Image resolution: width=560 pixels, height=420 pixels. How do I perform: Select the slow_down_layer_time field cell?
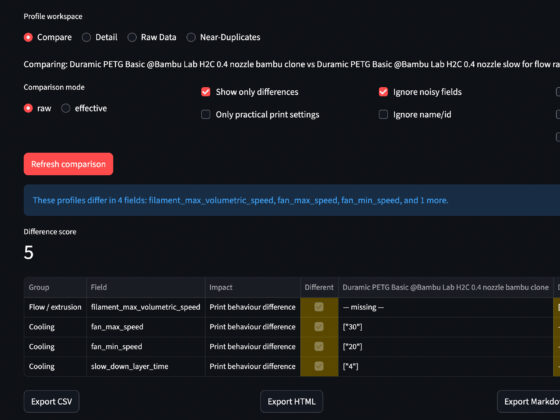pos(146,366)
